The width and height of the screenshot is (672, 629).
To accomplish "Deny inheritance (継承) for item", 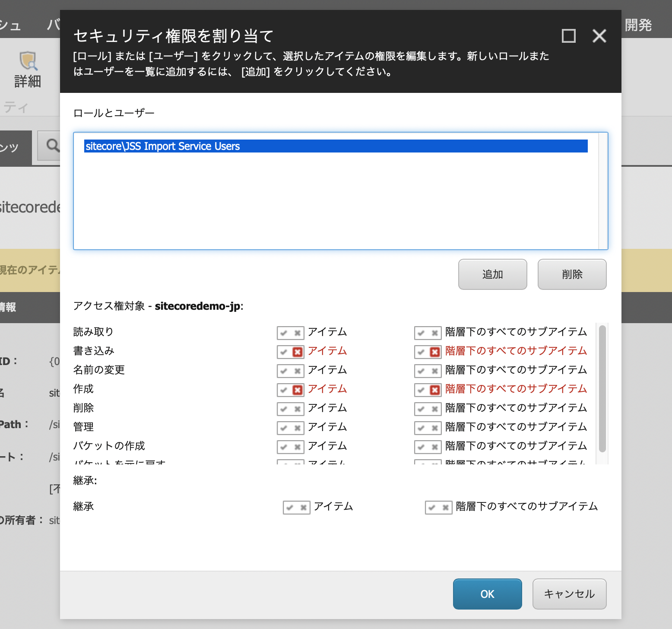I will click(304, 508).
